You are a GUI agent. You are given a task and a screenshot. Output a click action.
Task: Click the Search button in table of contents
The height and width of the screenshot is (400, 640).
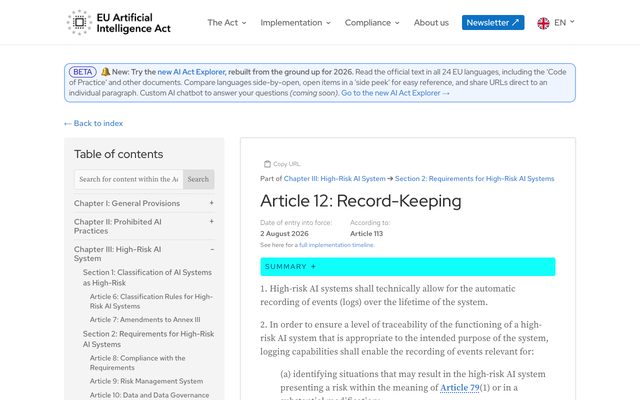198,179
